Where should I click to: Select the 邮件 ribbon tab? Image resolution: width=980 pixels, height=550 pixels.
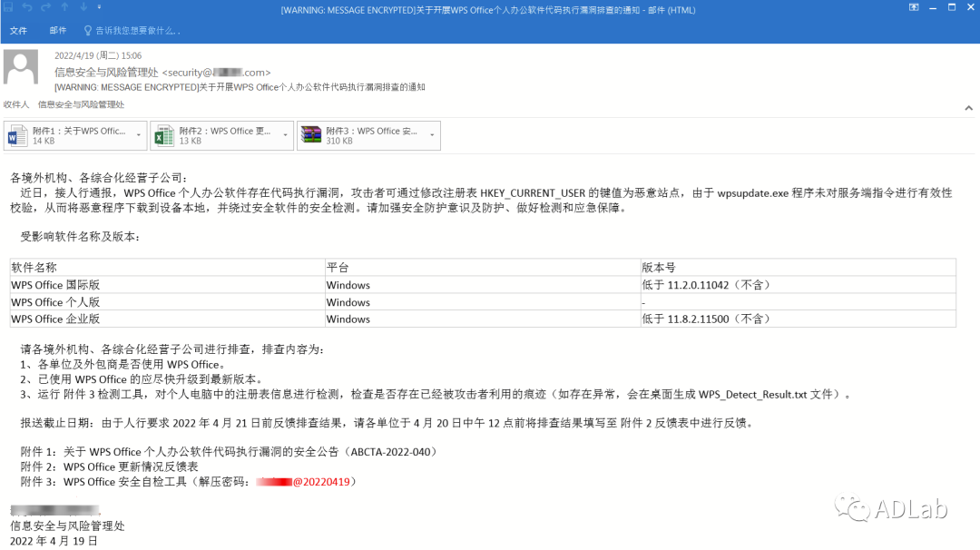[x=57, y=30]
